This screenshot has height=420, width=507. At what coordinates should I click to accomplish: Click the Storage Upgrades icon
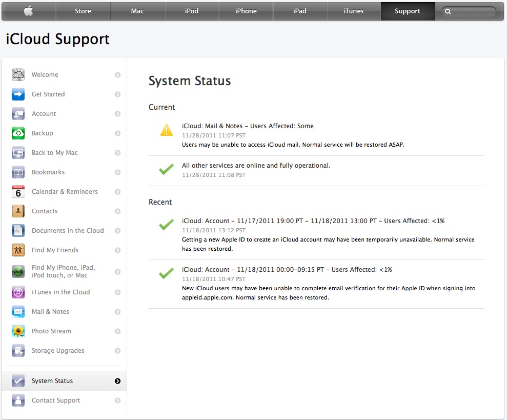[x=18, y=351]
